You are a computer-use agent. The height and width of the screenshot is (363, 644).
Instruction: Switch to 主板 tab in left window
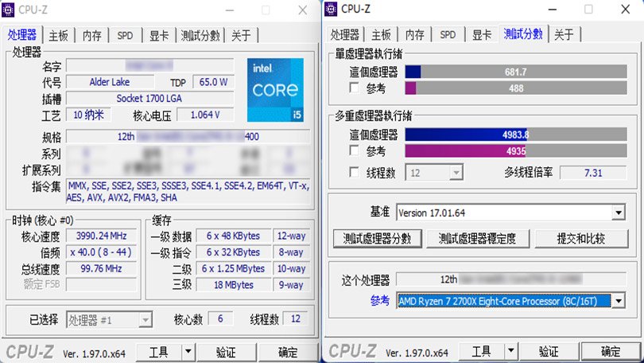tap(59, 35)
